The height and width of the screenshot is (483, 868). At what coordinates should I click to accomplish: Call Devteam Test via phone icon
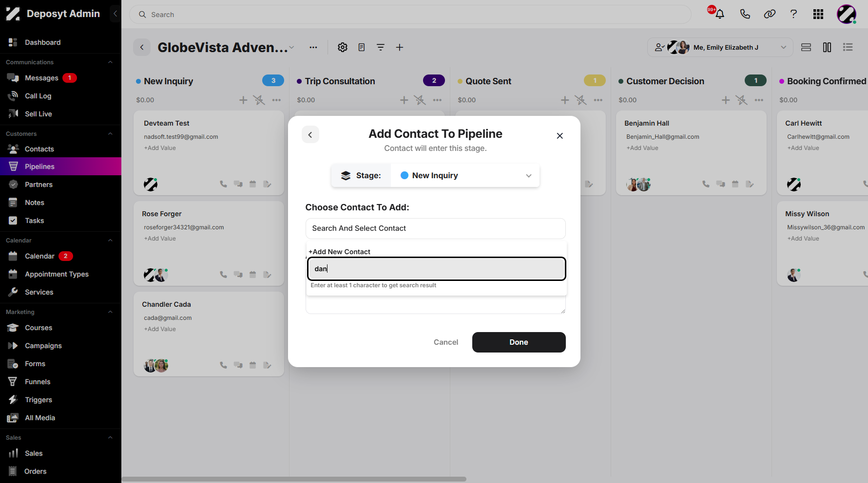(x=223, y=184)
